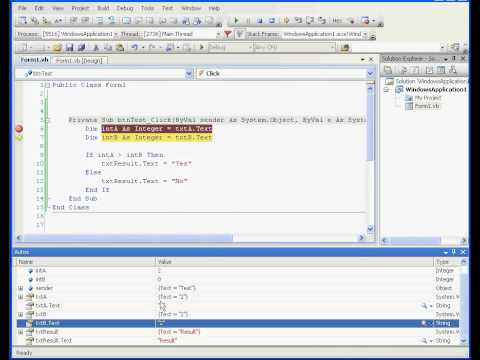Click the Value column header in Autos

(295, 262)
